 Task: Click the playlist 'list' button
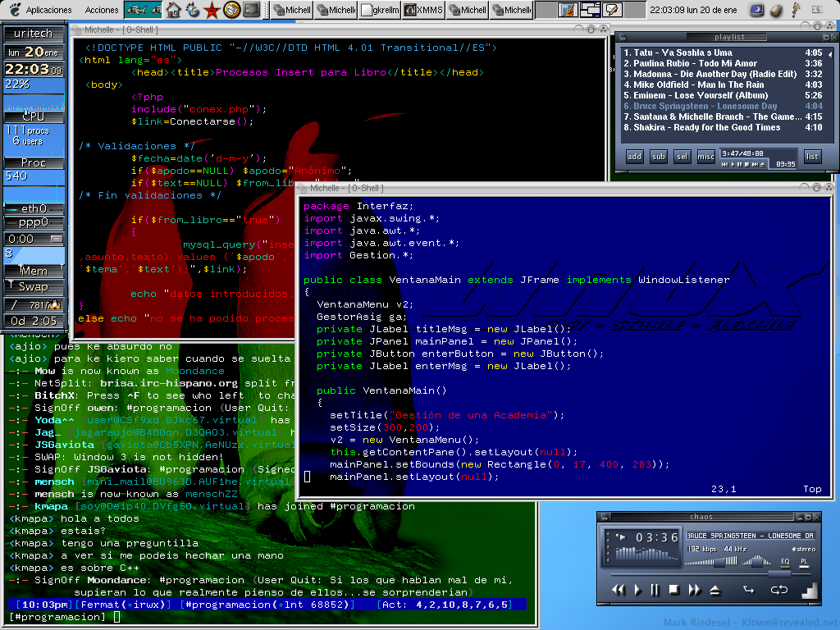(x=812, y=157)
